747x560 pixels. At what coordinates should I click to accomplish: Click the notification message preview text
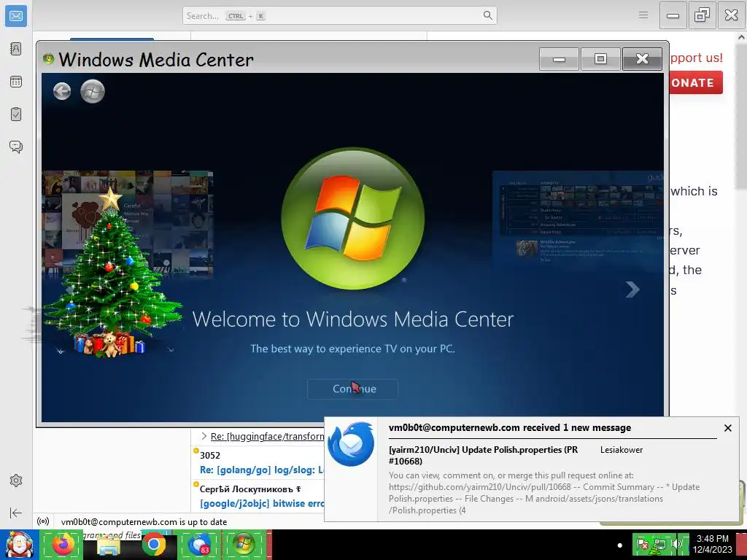pyautogui.click(x=544, y=493)
